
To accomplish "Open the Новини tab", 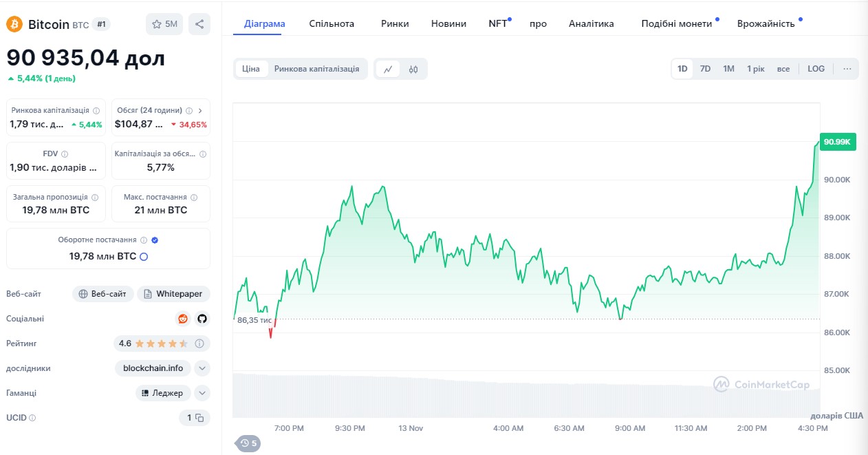I will (x=448, y=23).
